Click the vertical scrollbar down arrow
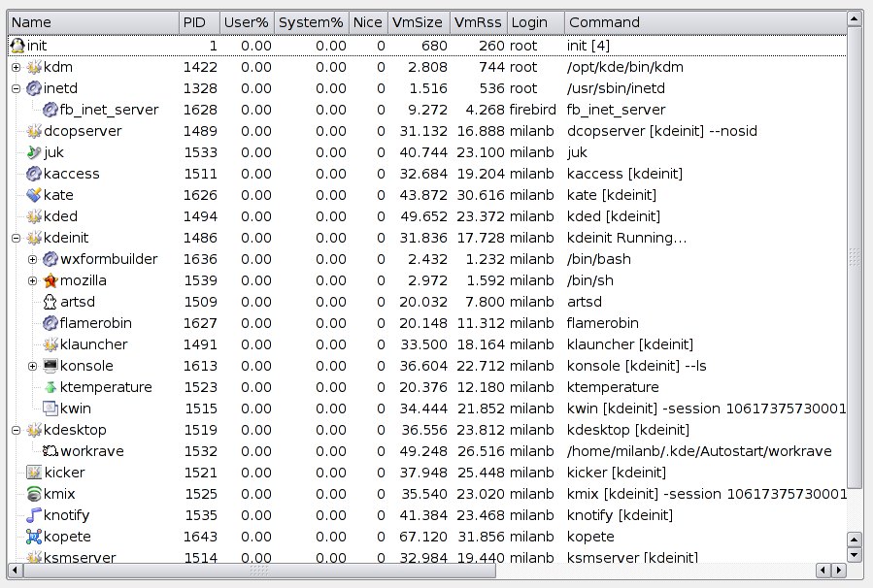The height and width of the screenshot is (588, 873). pos(854,555)
